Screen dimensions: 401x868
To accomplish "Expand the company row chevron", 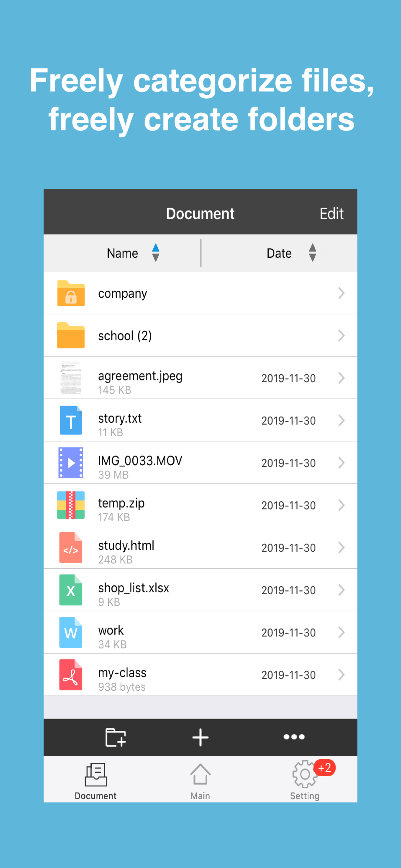I will tap(341, 293).
